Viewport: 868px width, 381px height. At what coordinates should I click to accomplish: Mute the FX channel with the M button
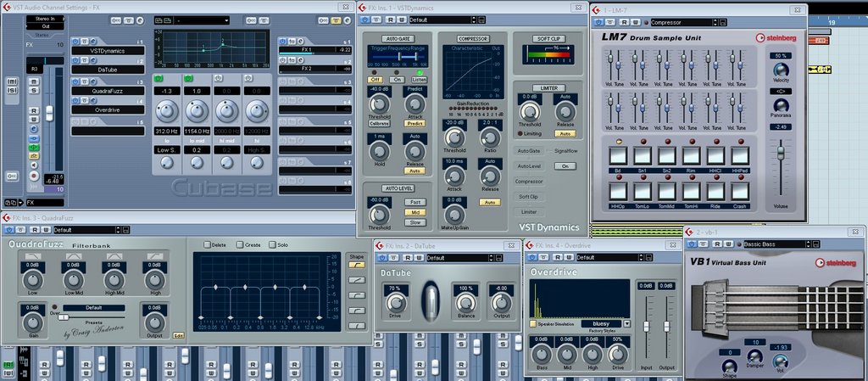[34, 81]
